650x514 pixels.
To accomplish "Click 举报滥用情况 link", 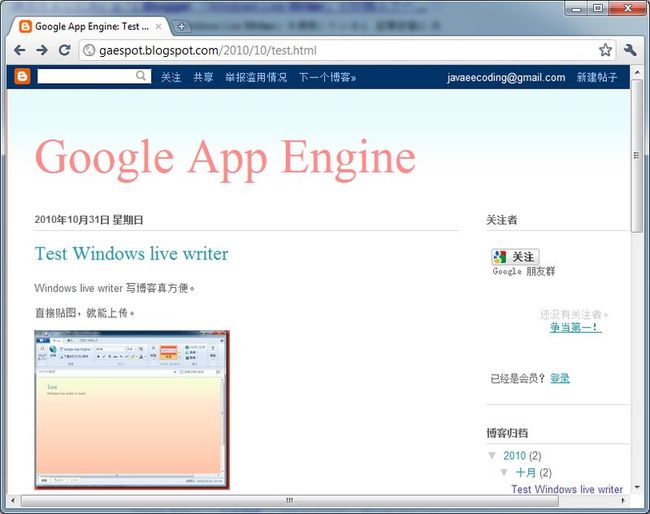I will tap(256, 78).
